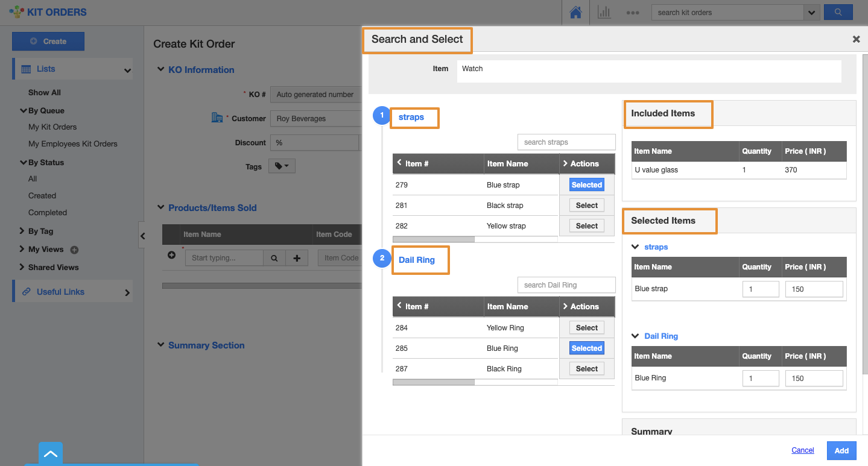
Task: Click the scroll-to-top arrow at bottom left
Action: [x=50, y=452]
